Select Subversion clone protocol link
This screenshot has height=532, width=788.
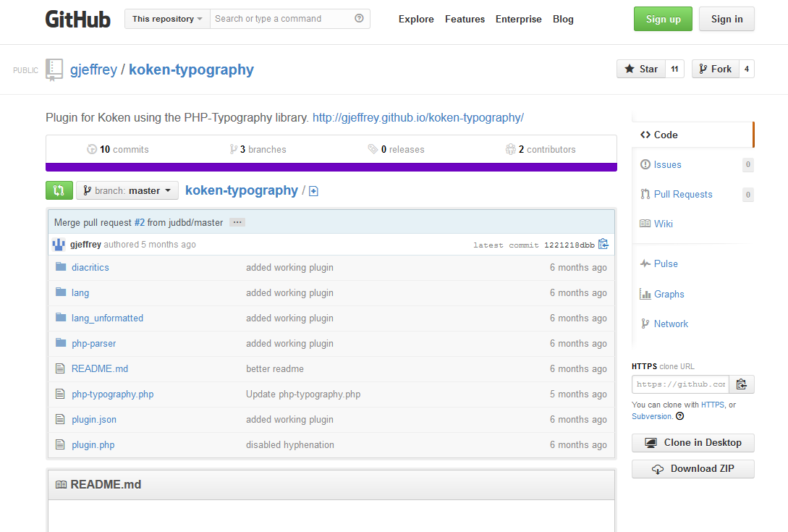pos(651,416)
